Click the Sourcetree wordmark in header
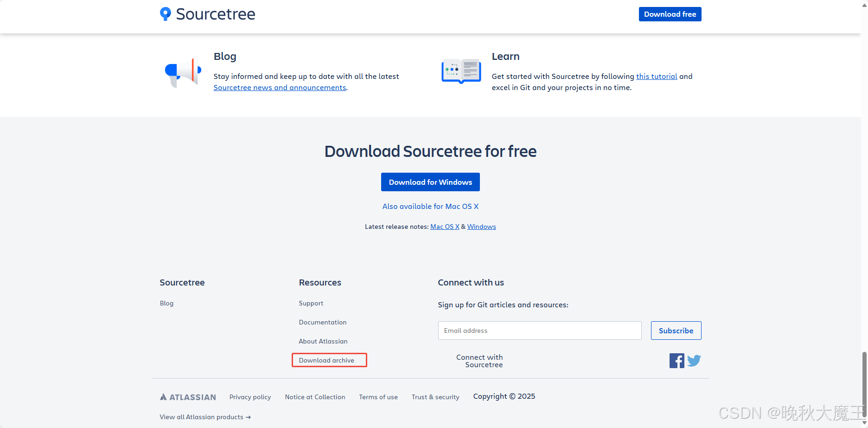 [x=216, y=14]
